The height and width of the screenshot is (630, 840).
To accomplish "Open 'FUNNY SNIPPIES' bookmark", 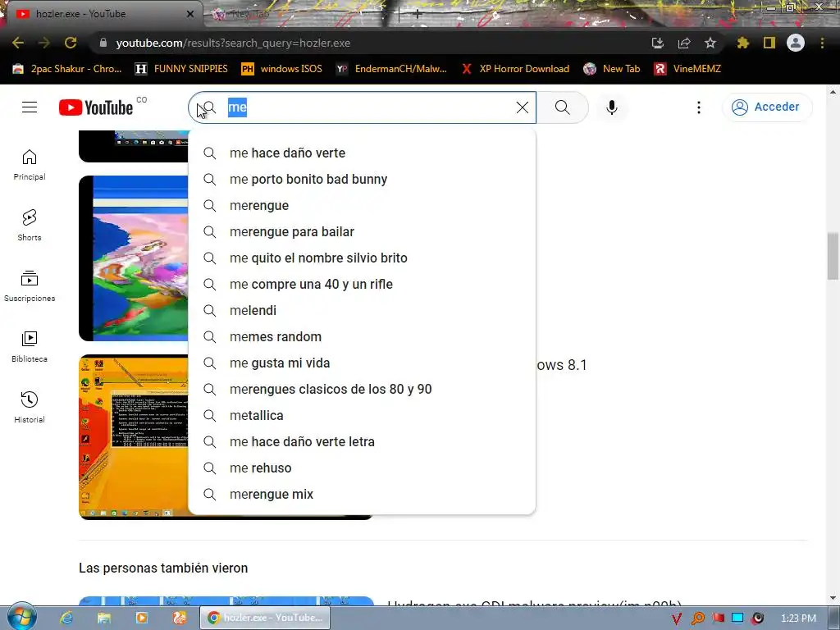I will pyautogui.click(x=181, y=69).
